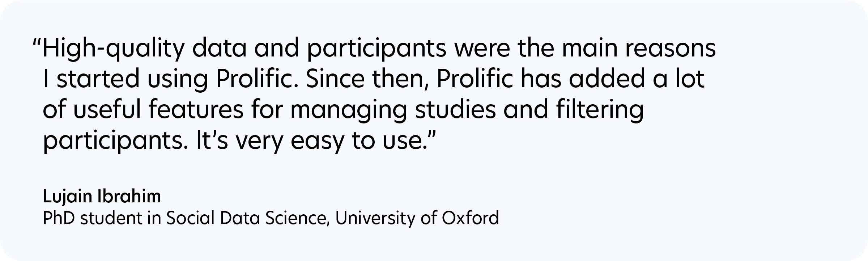Viewport: 868px width, 261px height.
Task: Click the first Prolific mention in the quote
Action: click(257, 79)
